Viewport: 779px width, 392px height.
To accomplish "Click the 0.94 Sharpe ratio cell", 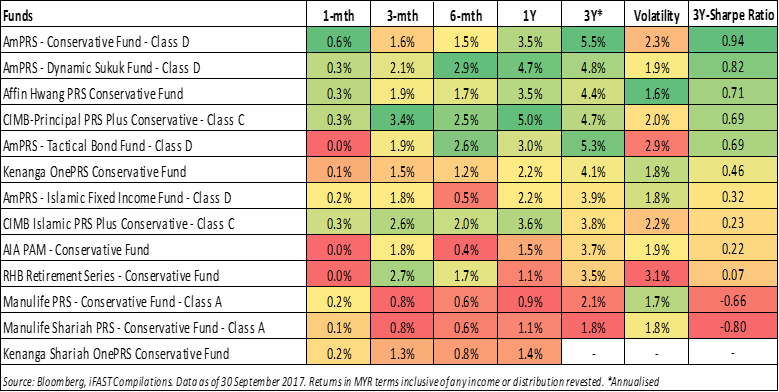I will (733, 42).
